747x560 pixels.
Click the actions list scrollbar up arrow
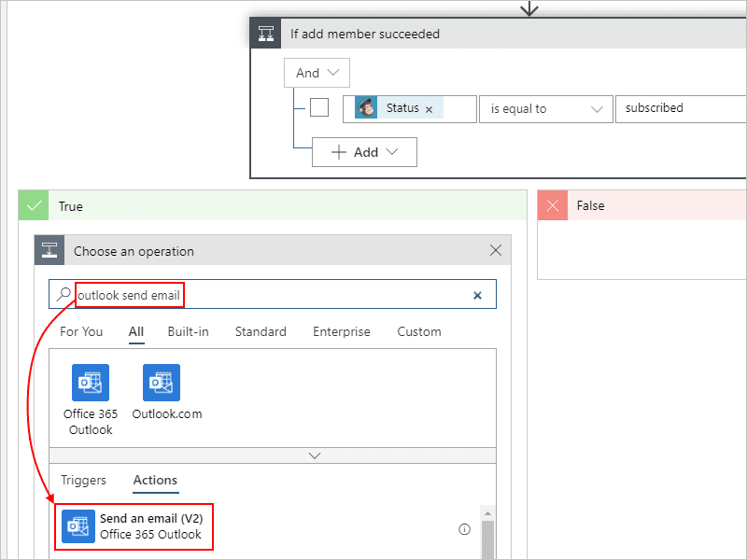487,513
